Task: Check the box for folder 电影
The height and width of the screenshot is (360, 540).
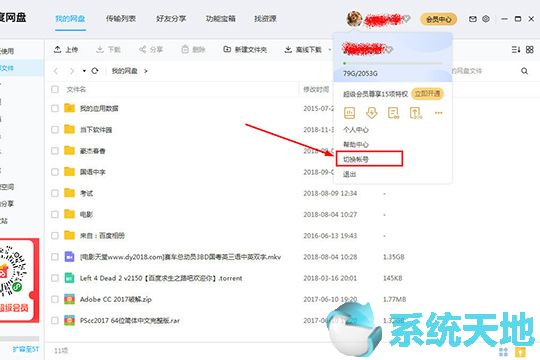Action: click(x=55, y=214)
